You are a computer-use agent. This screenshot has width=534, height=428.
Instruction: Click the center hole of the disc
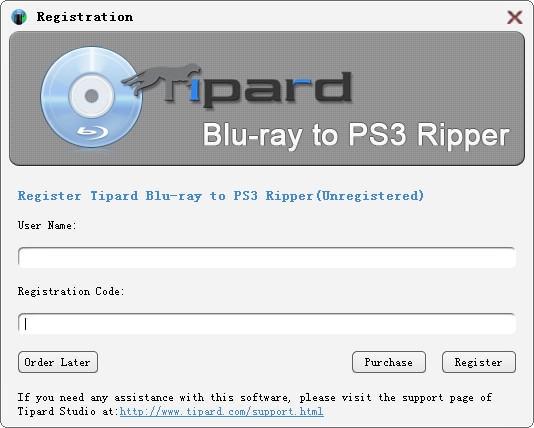coord(92,96)
